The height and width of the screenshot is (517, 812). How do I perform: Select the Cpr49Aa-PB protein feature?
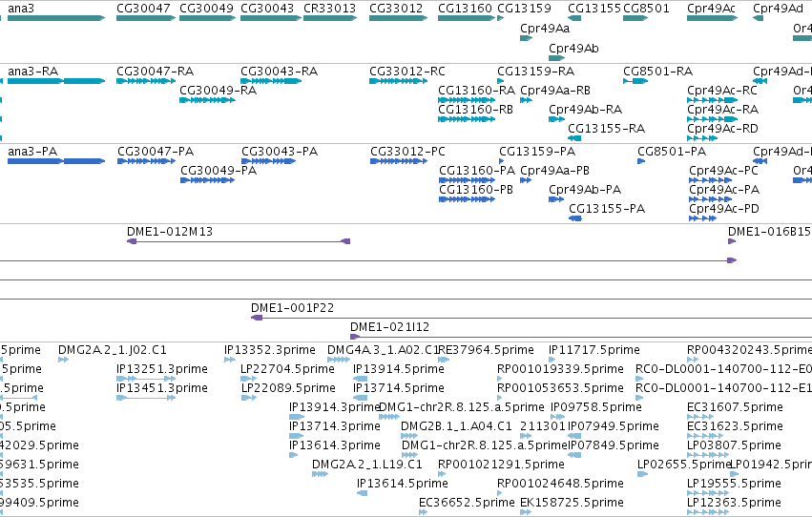pos(526,180)
